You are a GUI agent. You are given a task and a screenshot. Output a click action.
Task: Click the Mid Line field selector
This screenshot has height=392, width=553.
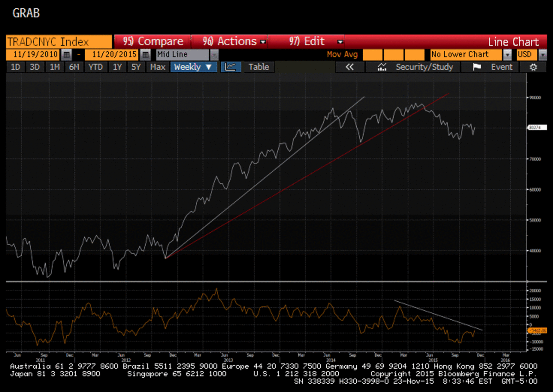point(183,54)
